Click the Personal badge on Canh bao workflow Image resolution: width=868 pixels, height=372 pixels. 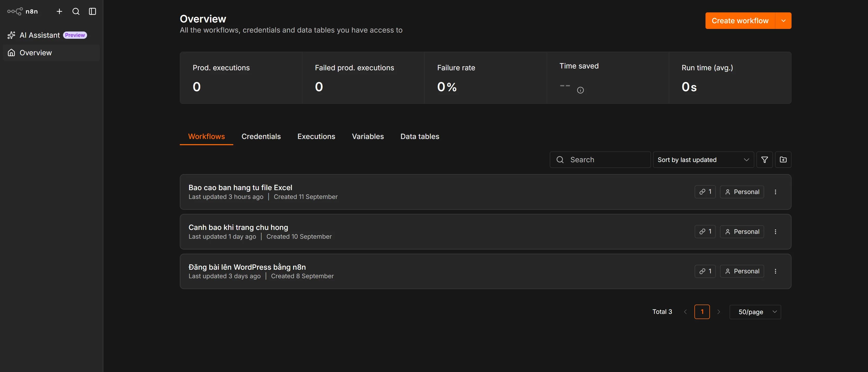pyautogui.click(x=742, y=231)
